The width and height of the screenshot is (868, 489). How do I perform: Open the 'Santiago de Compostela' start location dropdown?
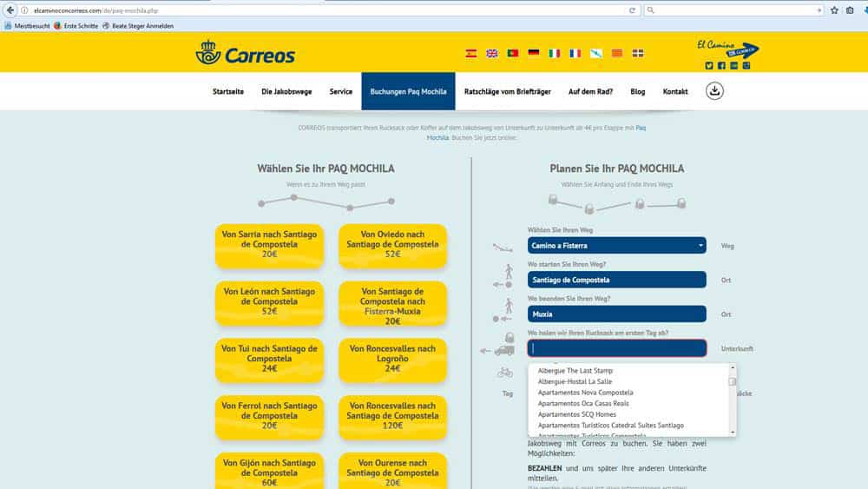[x=616, y=280]
